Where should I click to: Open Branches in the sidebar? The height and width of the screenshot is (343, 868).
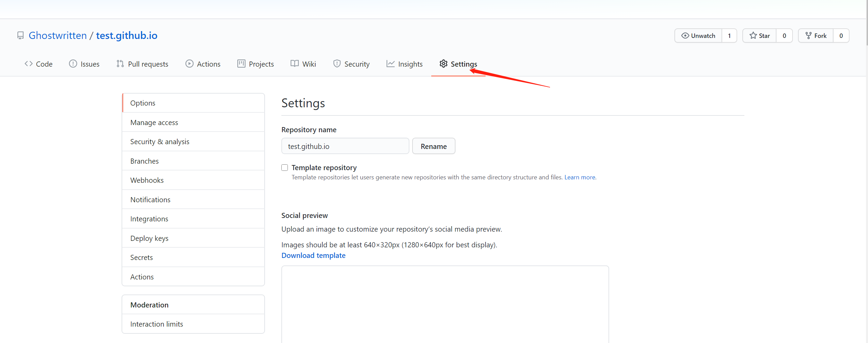(194, 161)
